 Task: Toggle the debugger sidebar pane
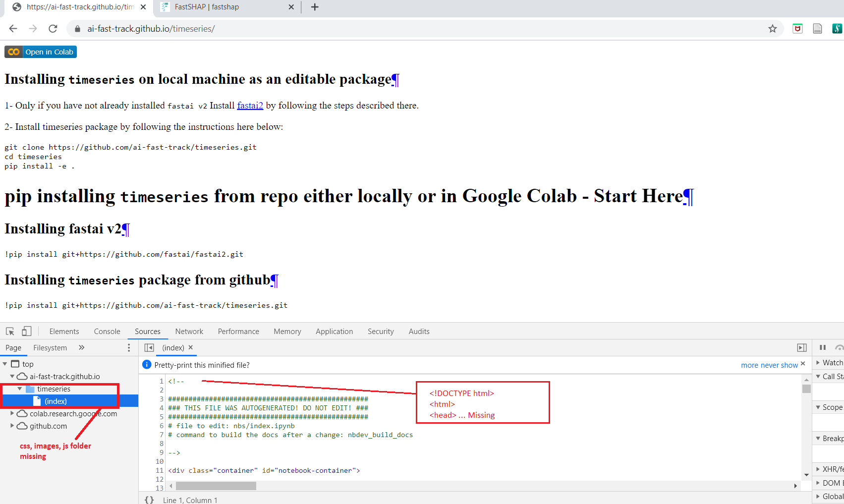801,348
